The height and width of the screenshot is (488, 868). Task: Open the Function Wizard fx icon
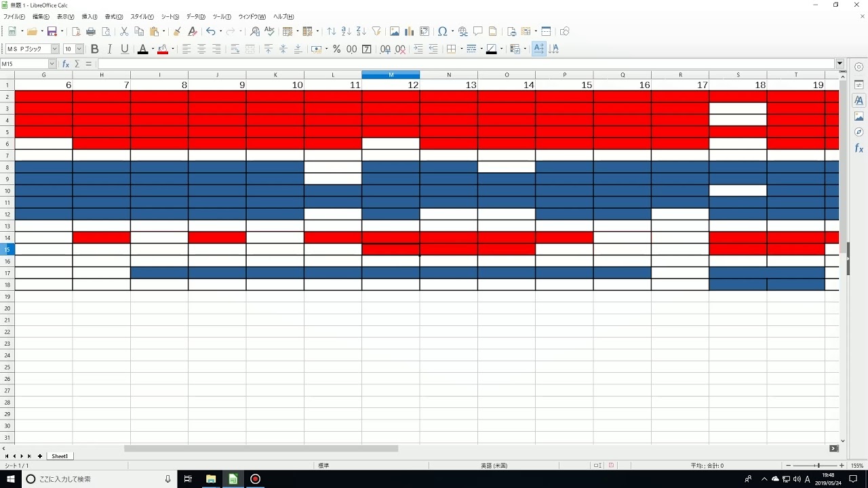66,64
